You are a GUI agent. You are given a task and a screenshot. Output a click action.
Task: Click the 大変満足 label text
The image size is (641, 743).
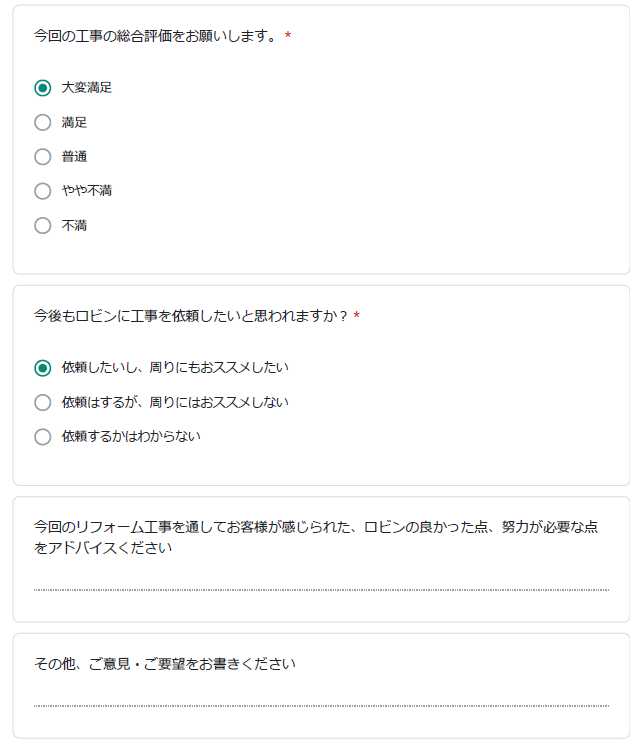point(87,88)
